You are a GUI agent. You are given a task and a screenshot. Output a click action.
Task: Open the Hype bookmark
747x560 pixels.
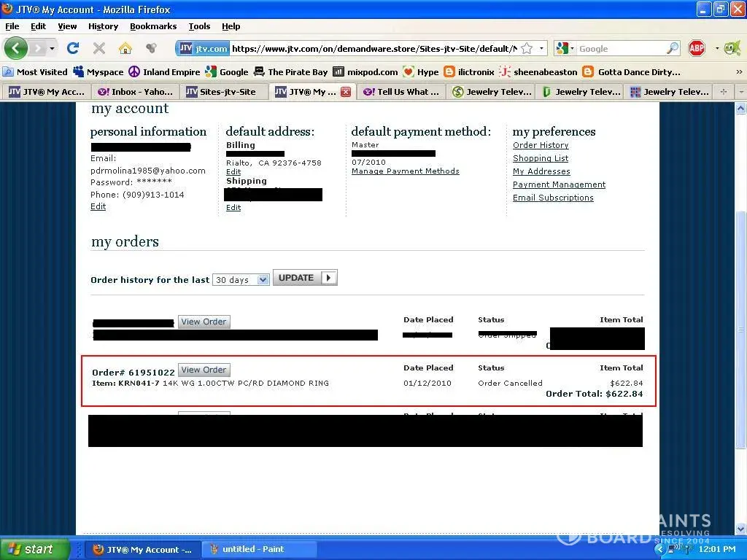[x=421, y=72]
